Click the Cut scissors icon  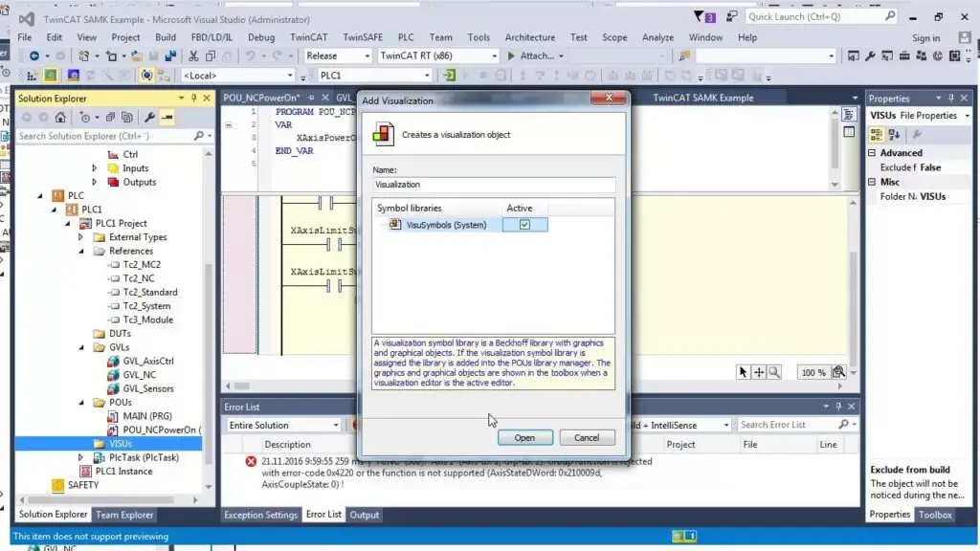pyautogui.click(x=193, y=56)
